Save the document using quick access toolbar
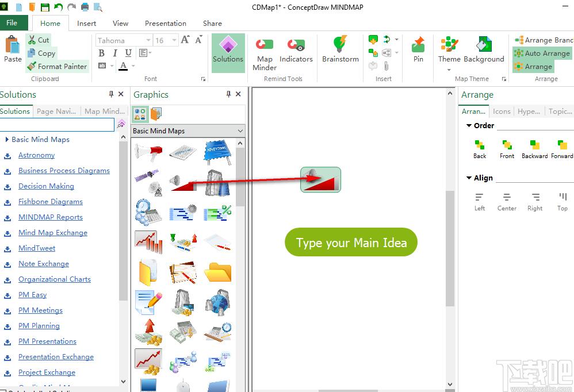This screenshot has height=392, width=574. pyautogui.click(x=45, y=7)
